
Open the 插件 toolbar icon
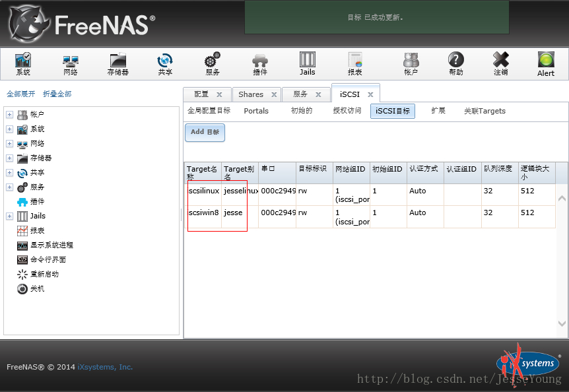point(260,64)
